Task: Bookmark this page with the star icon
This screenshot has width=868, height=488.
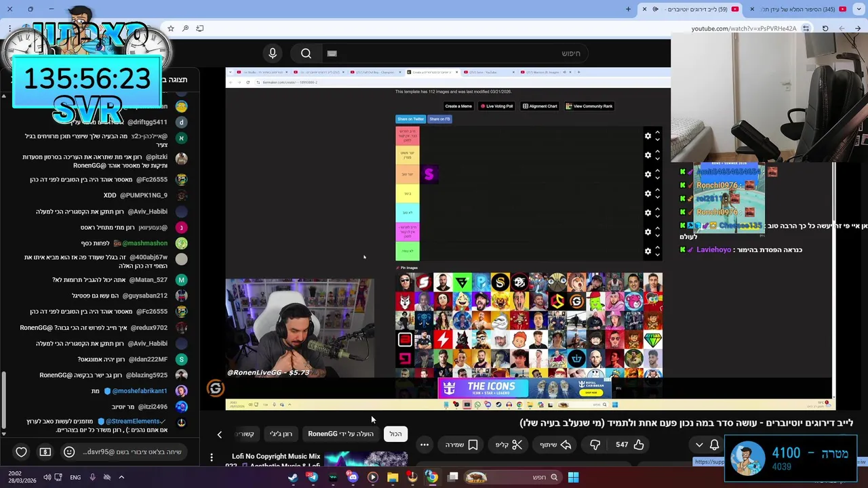Action: pyautogui.click(x=171, y=28)
